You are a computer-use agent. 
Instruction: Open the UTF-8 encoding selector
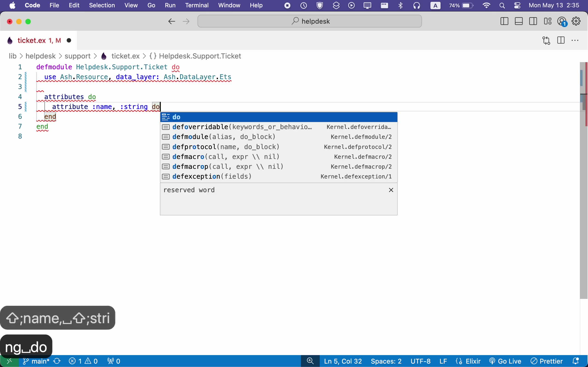(420, 361)
